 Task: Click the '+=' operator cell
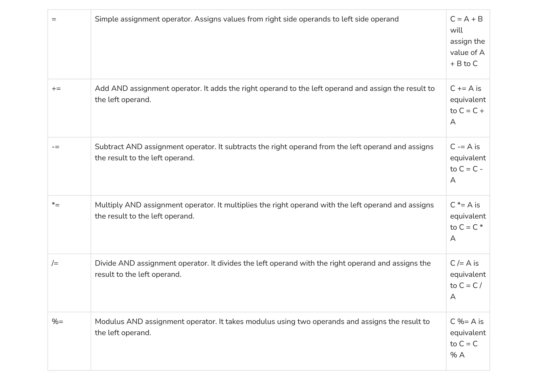click(x=56, y=89)
